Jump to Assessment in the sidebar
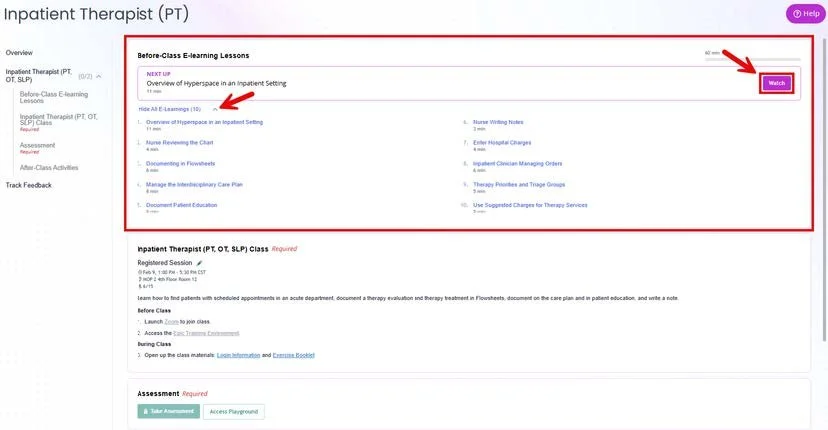Screen dimensions: 828x430 pos(37,145)
